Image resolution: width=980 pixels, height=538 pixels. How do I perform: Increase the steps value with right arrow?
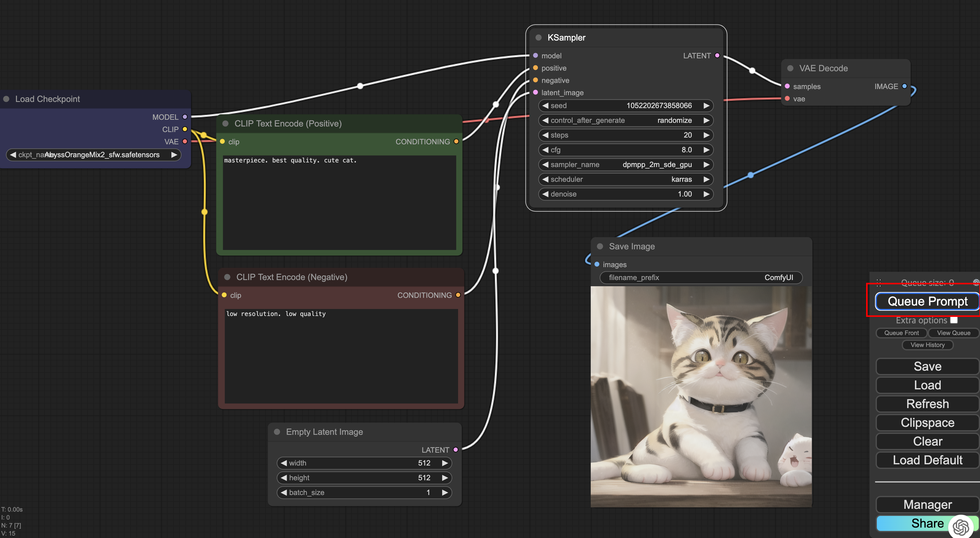click(706, 135)
